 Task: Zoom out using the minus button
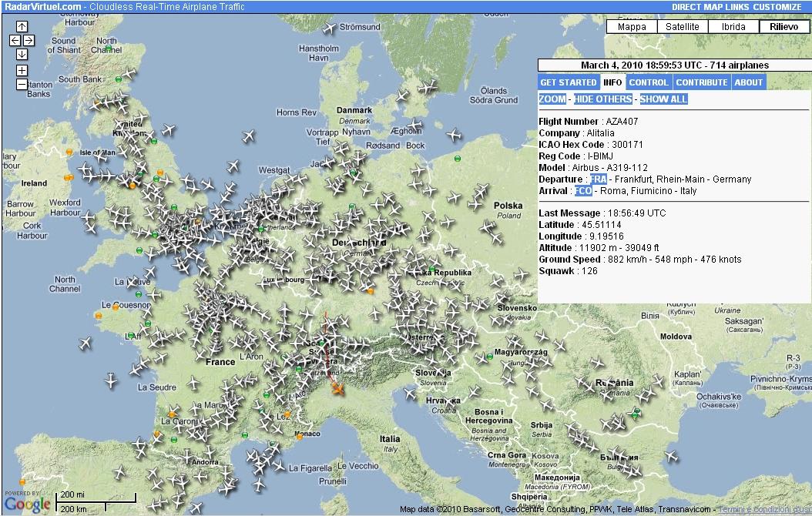22,85
